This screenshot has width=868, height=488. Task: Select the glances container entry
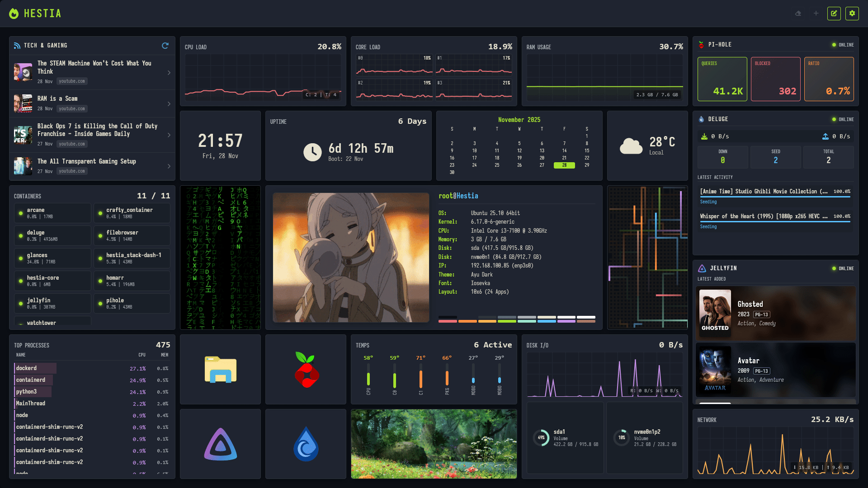point(52,258)
